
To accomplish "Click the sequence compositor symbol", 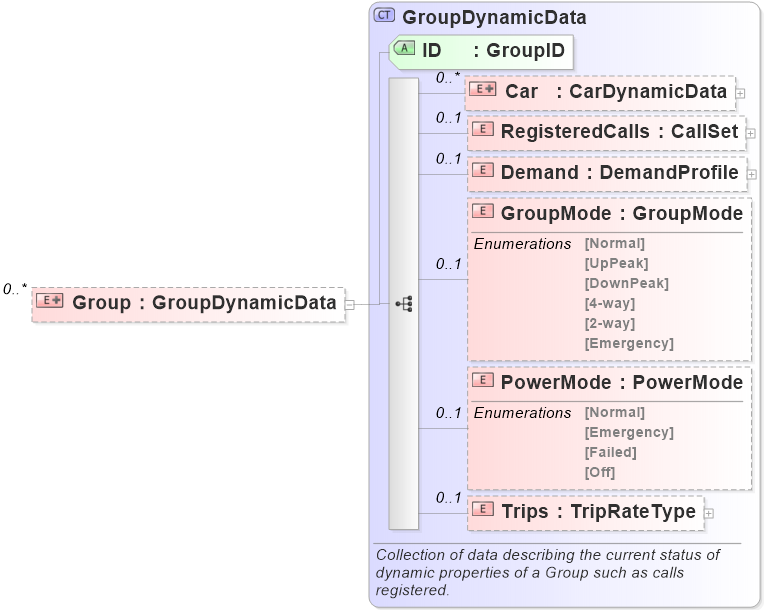I will tap(404, 302).
